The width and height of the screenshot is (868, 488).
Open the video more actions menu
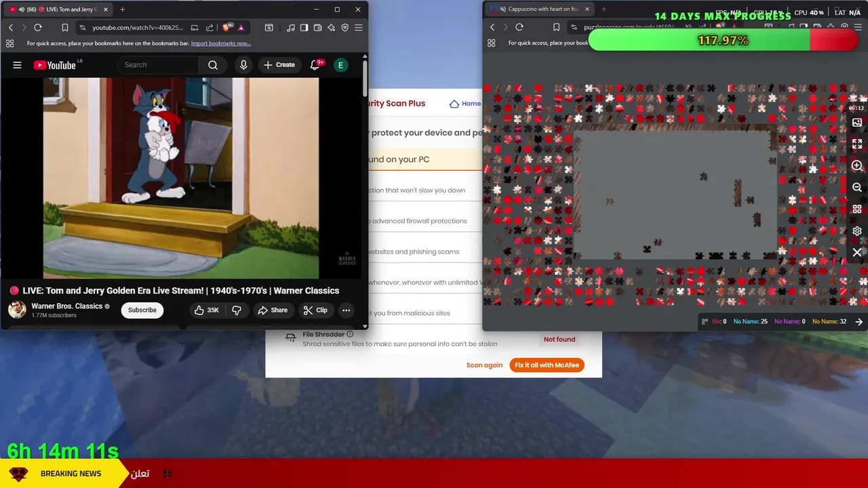(346, 310)
